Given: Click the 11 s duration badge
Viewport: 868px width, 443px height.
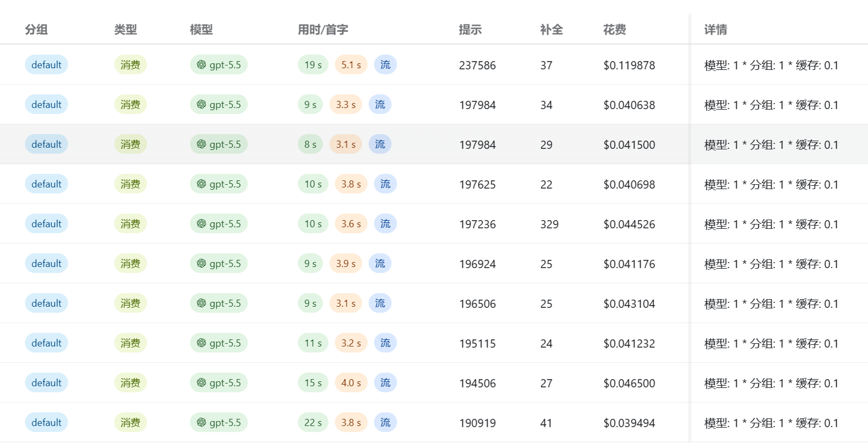Looking at the screenshot, I should click(x=313, y=343).
